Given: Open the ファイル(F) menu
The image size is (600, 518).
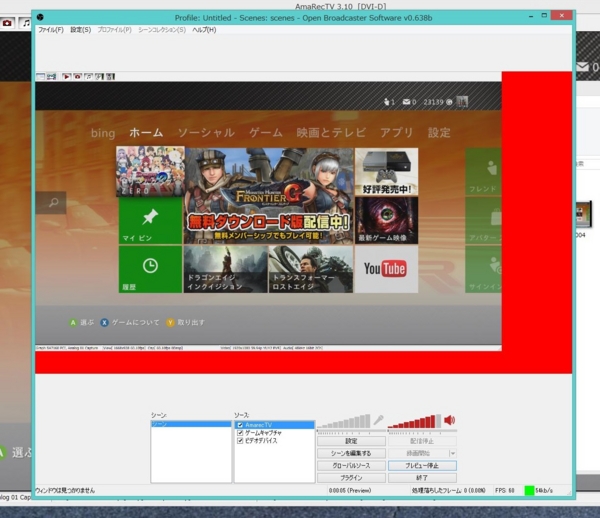Looking at the screenshot, I should 51,30.
